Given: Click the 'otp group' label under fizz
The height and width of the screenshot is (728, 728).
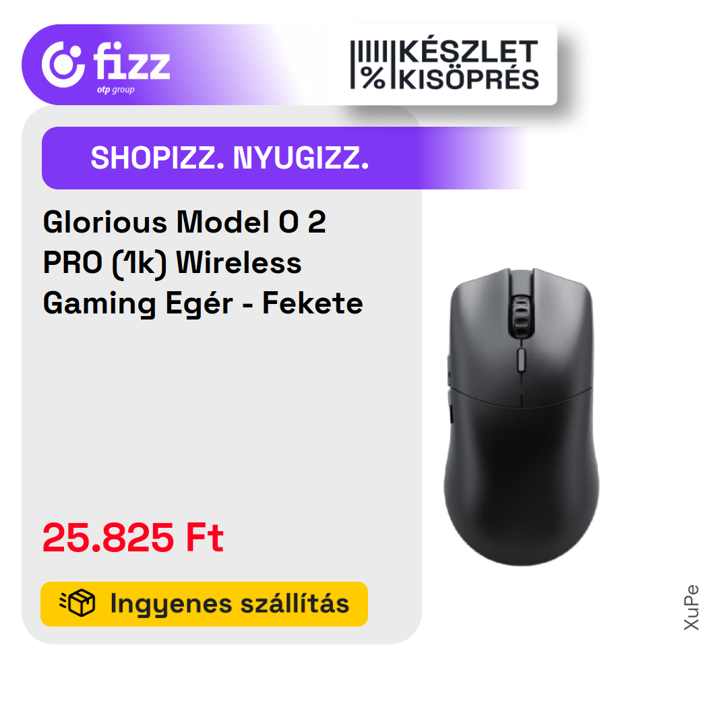Looking at the screenshot, I should 116,90.
